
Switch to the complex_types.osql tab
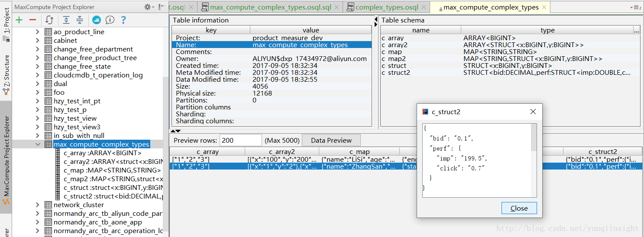click(387, 7)
